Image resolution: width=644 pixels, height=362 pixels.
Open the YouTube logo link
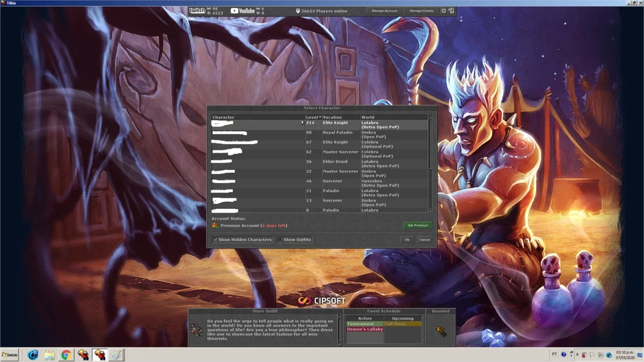(242, 11)
